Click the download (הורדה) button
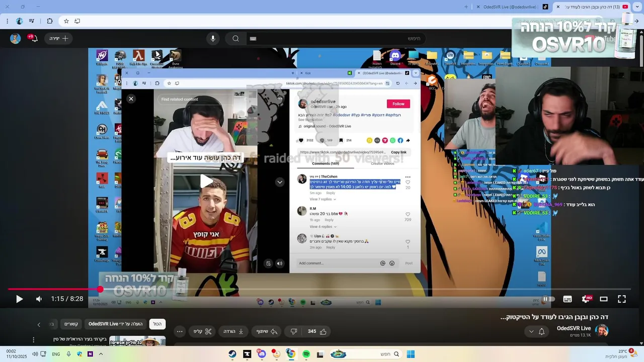 coord(233,331)
